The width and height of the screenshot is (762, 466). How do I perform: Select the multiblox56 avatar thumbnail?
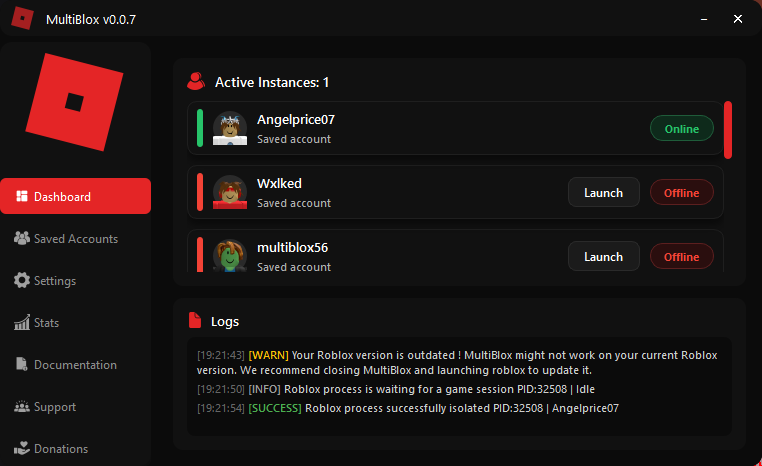pos(230,255)
